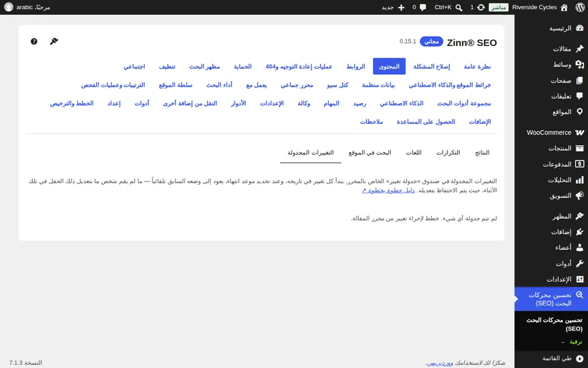Open the ووردبريس footer link
The image size is (588, 368).
440,362
